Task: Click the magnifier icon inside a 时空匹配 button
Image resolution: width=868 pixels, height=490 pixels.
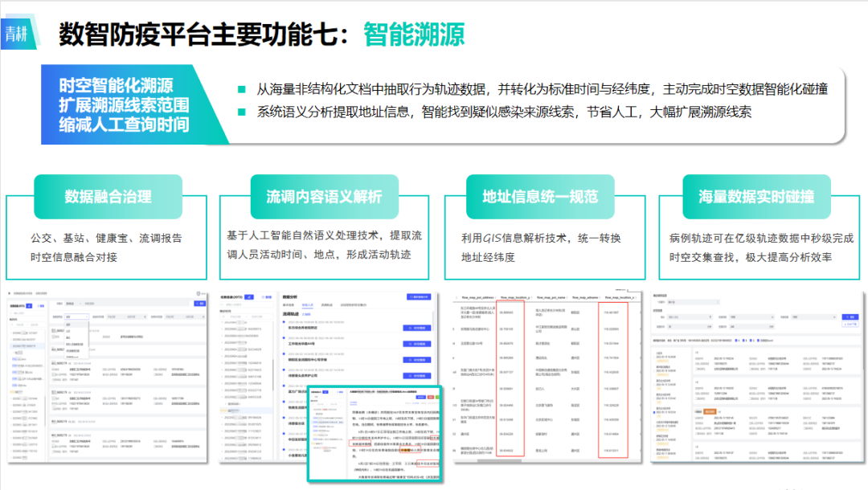Action: (x=409, y=328)
